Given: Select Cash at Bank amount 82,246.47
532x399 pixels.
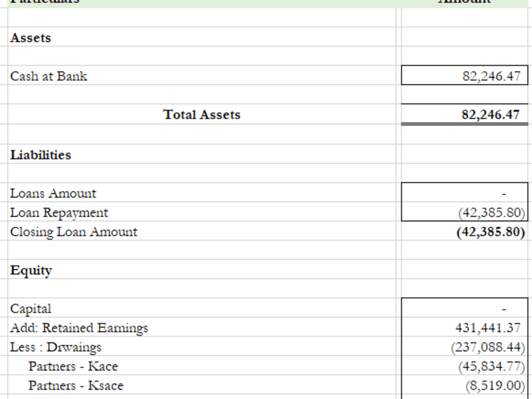Looking at the screenshot, I should [x=464, y=76].
